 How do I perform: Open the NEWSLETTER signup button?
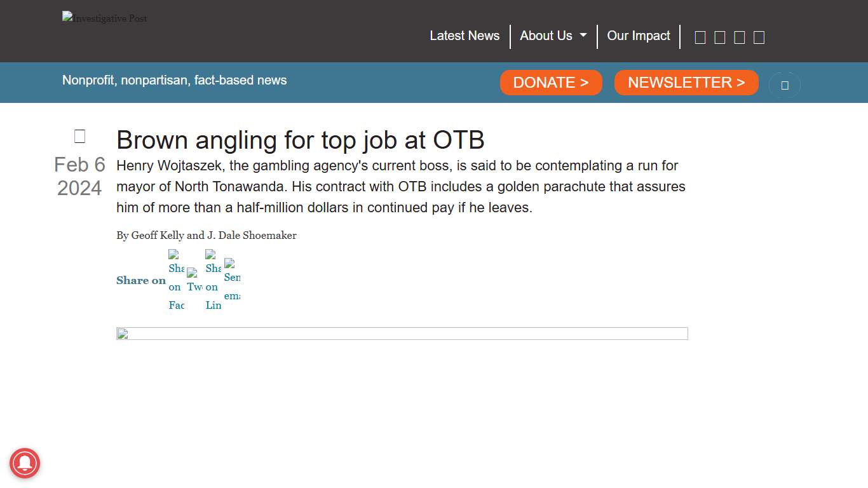pyautogui.click(x=686, y=83)
